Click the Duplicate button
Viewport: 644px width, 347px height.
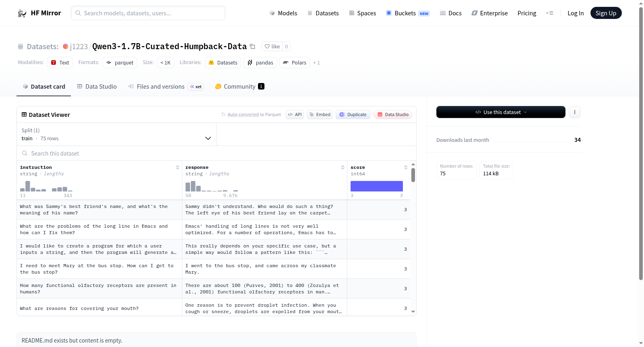point(353,114)
